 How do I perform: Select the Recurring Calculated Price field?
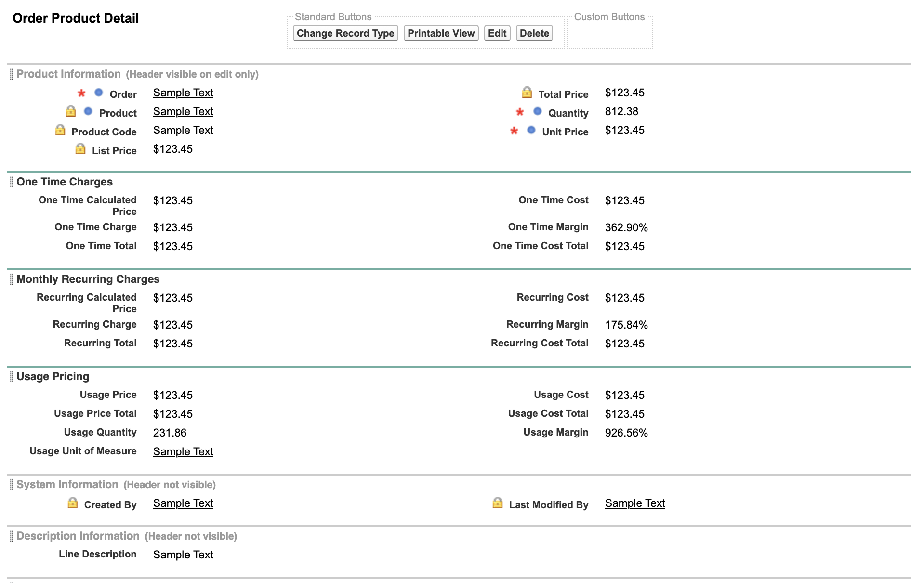(x=87, y=303)
